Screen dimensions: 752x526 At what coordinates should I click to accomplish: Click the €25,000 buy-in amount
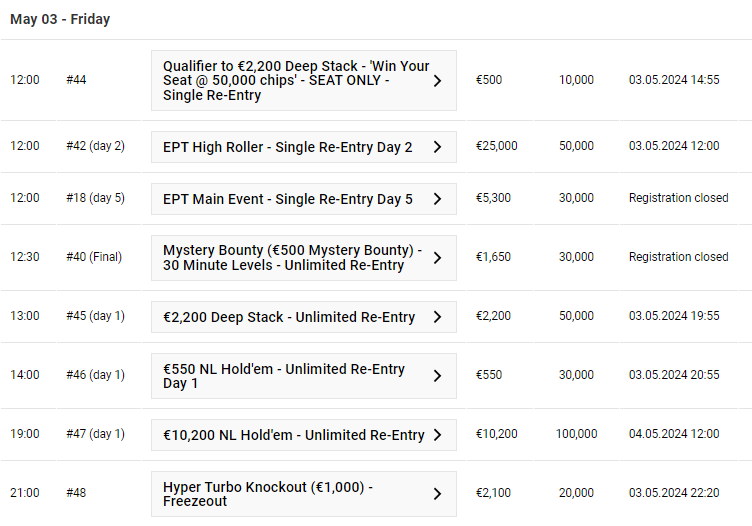pyautogui.click(x=496, y=146)
